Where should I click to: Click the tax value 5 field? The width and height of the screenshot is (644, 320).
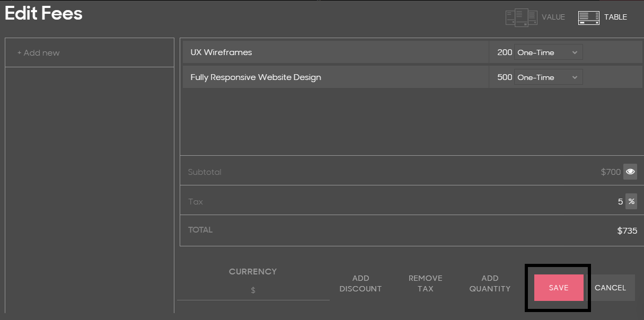click(x=620, y=202)
